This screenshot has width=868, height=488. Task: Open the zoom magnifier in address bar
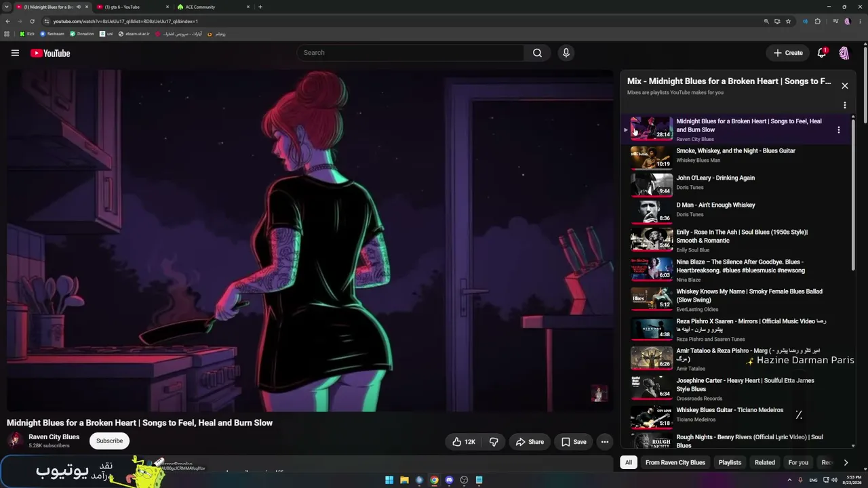point(766,21)
